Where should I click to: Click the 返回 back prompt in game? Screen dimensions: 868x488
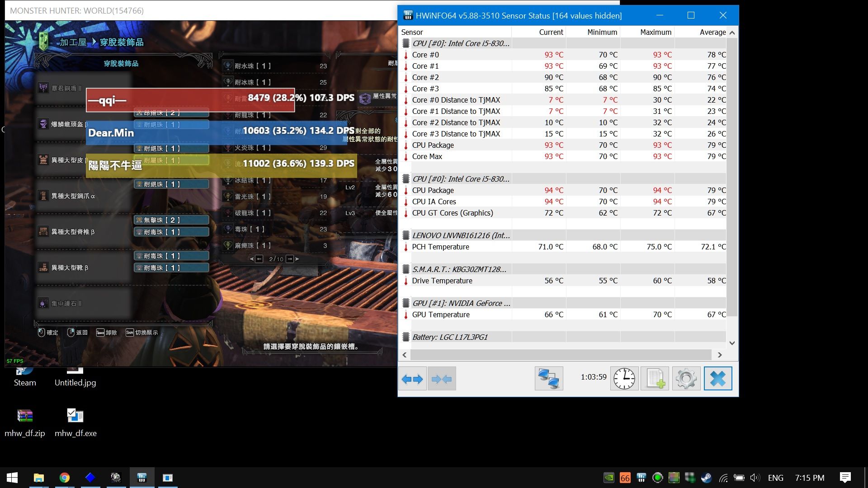point(77,333)
